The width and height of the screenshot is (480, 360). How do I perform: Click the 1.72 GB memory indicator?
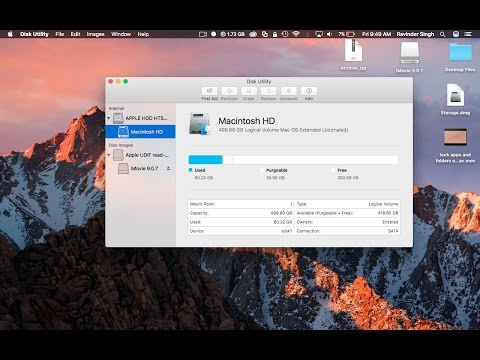(233, 34)
